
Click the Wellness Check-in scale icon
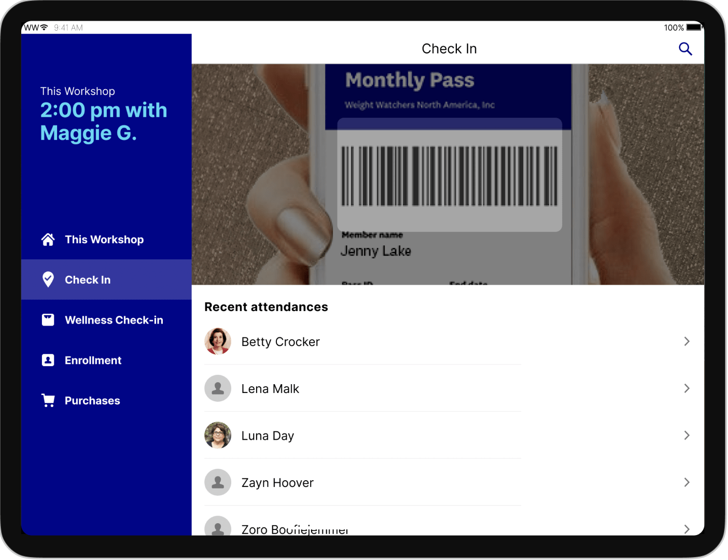[x=48, y=320]
